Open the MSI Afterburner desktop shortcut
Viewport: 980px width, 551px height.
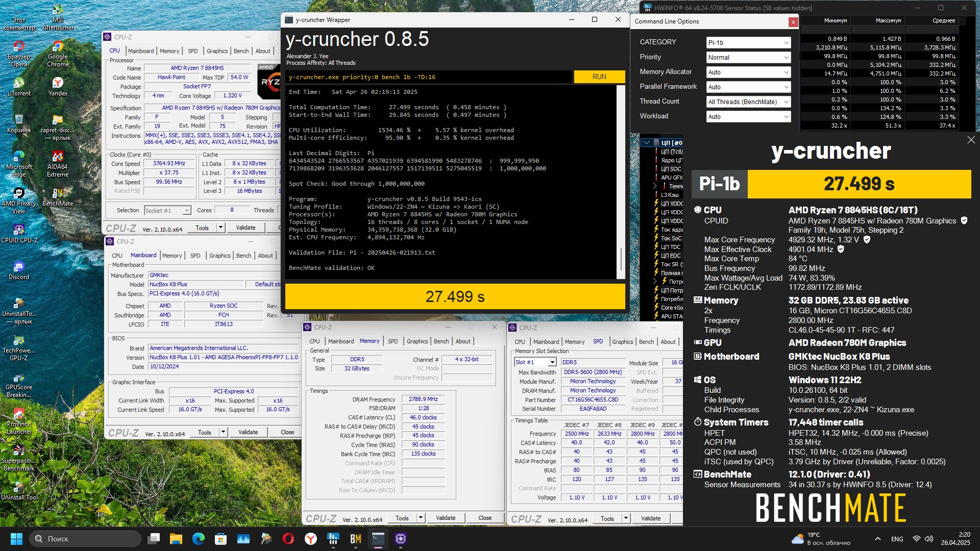(x=58, y=17)
